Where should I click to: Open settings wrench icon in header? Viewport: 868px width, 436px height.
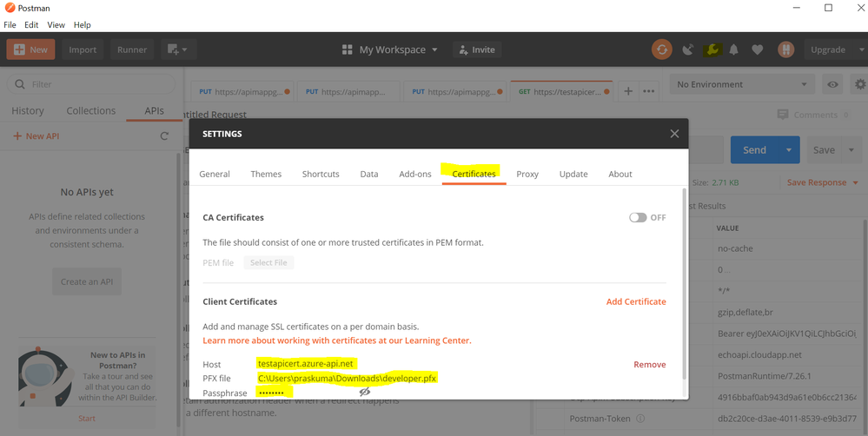coord(712,50)
